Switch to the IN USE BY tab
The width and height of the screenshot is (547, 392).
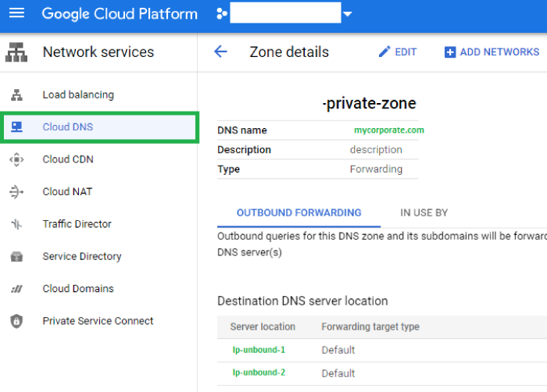(x=424, y=212)
